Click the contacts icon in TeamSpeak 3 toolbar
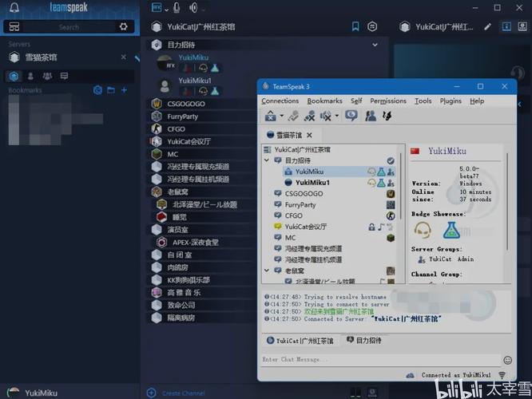532x399 pixels. (371, 116)
